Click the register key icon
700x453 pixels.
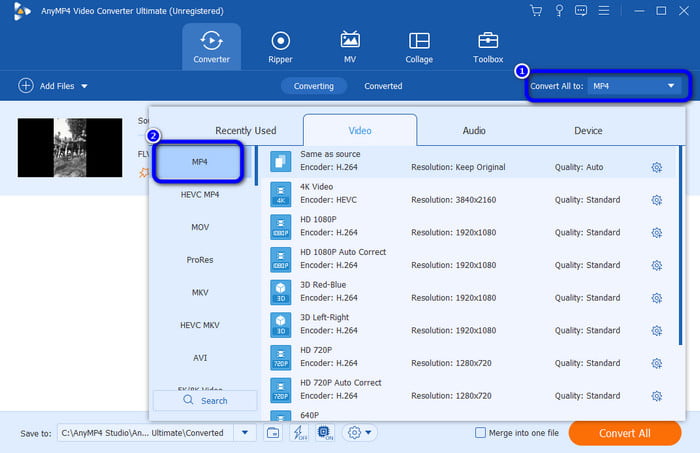(x=559, y=10)
